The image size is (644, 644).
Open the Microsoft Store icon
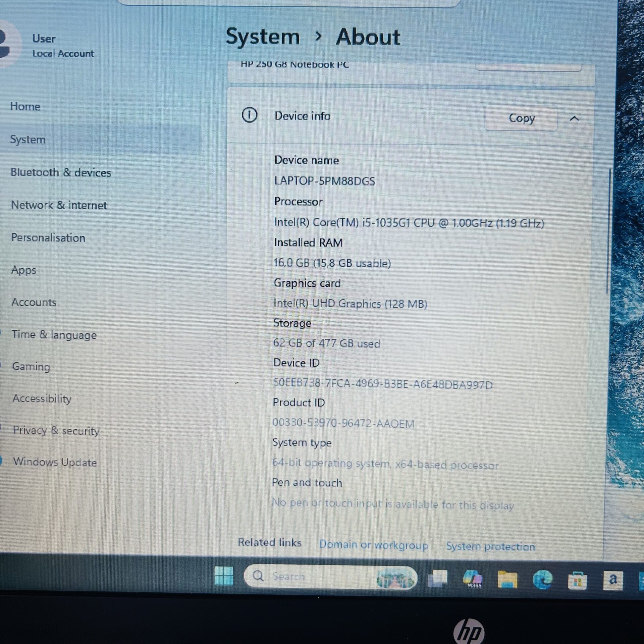(x=577, y=580)
